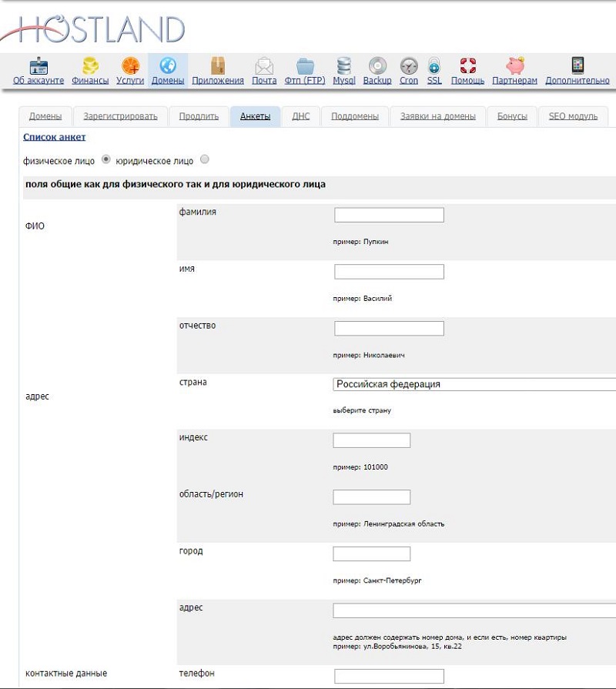Open the ДНС tab
616x689 pixels.
click(301, 116)
